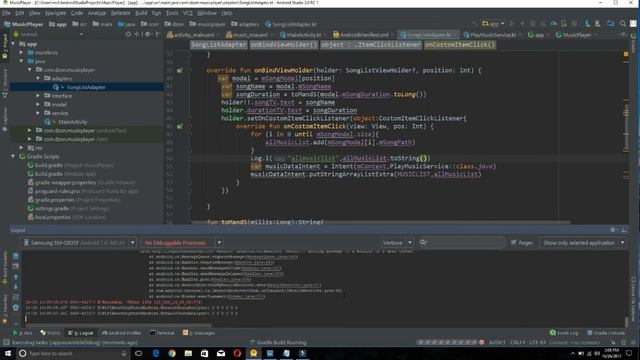Screen dimensions: 640x360
Task: Expand the manifests folder
Action: tap(21, 53)
